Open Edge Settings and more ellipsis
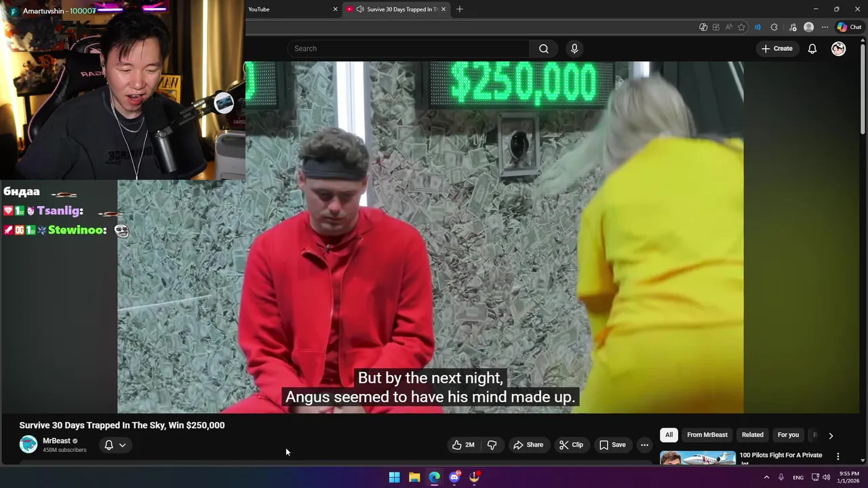Image resolution: width=868 pixels, height=488 pixels. 825,27
